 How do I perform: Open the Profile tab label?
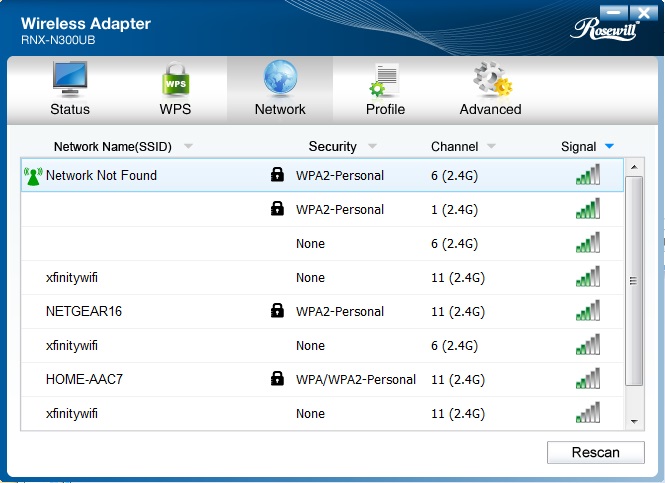385,109
